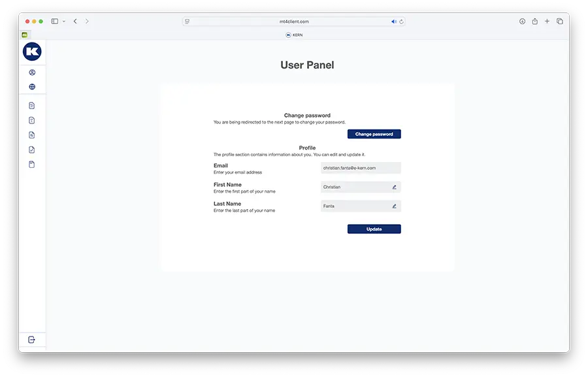Click the Email input field
588x377 pixels.
[x=361, y=168]
